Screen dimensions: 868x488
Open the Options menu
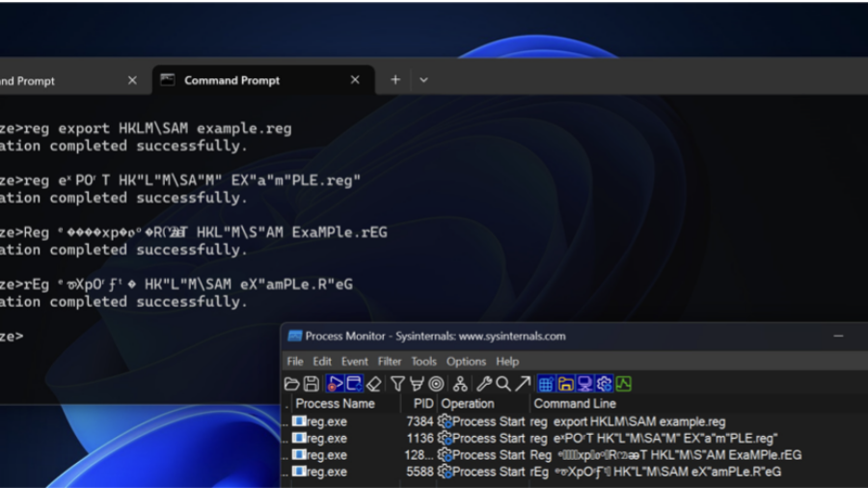pyautogui.click(x=467, y=362)
